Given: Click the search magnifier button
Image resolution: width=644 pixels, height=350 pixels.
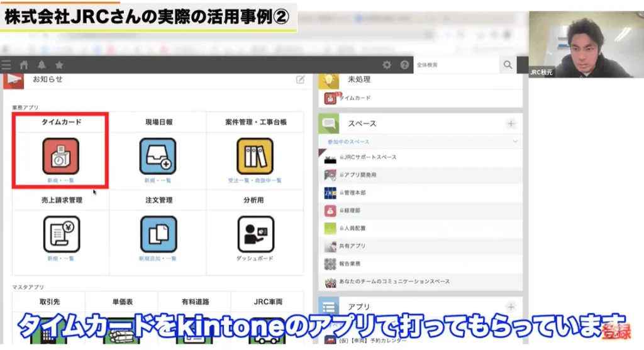Looking at the screenshot, I should click(508, 65).
